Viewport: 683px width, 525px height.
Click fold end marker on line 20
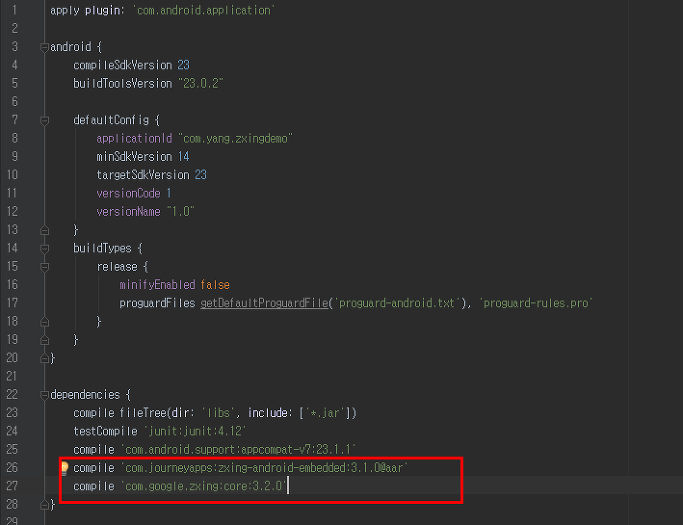(x=44, y=358)
